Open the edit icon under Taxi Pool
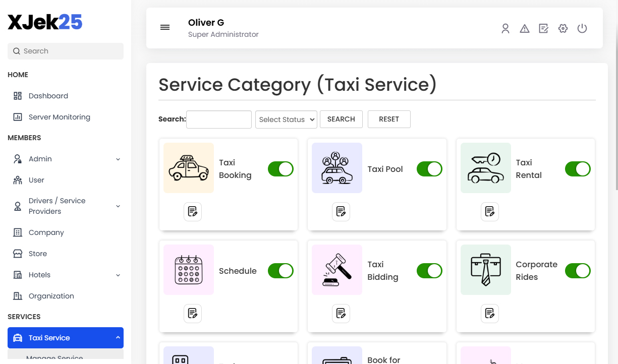Viewport: 618px width, 364px height. click(x=341, y=212)
